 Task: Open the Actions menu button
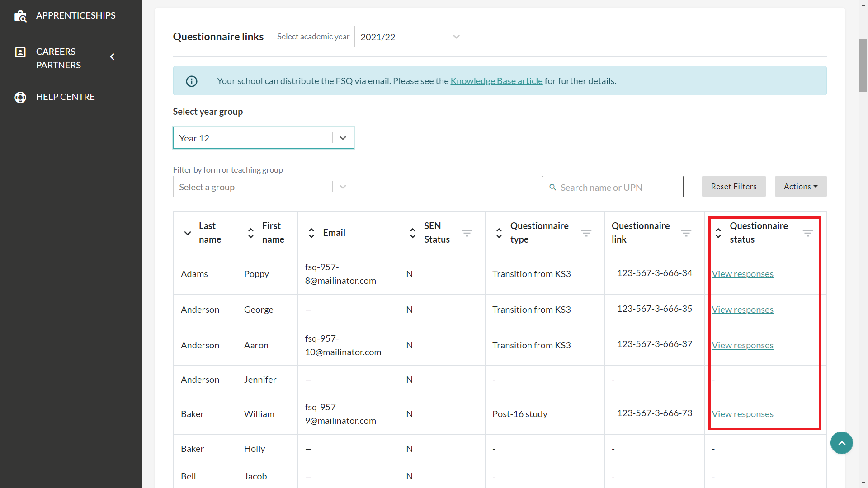point(800,187)
